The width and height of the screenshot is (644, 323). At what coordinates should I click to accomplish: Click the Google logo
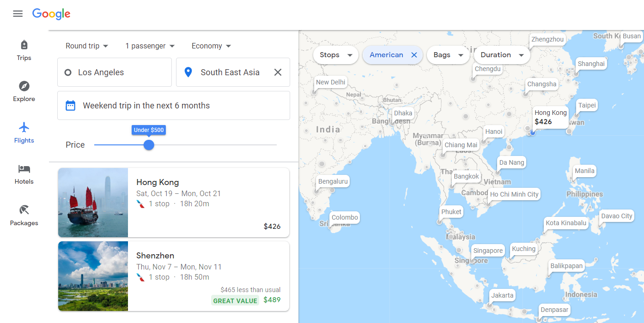point(51,14)
